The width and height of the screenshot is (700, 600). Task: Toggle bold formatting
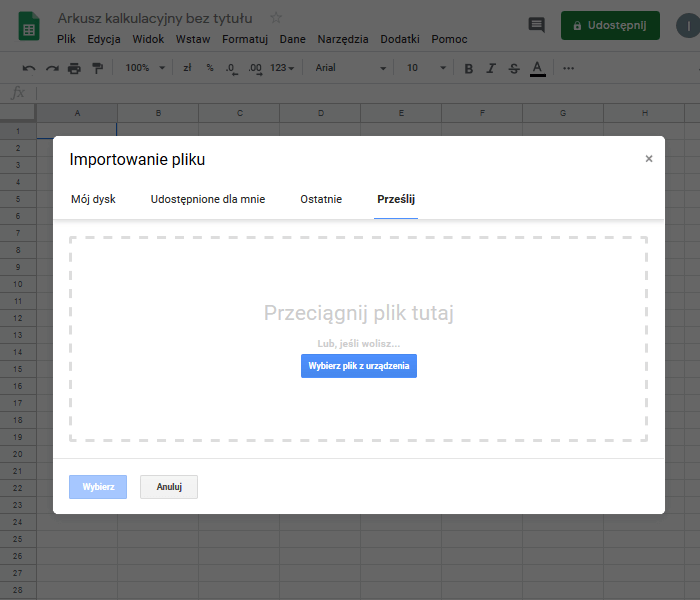coord(469,68)
